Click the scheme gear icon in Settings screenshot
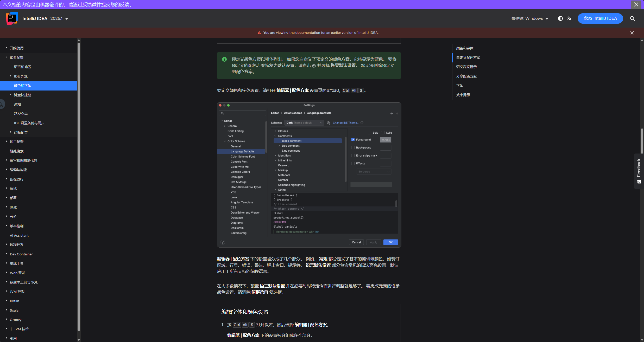This screenshot has height=342, width=644. pos(328,123)
